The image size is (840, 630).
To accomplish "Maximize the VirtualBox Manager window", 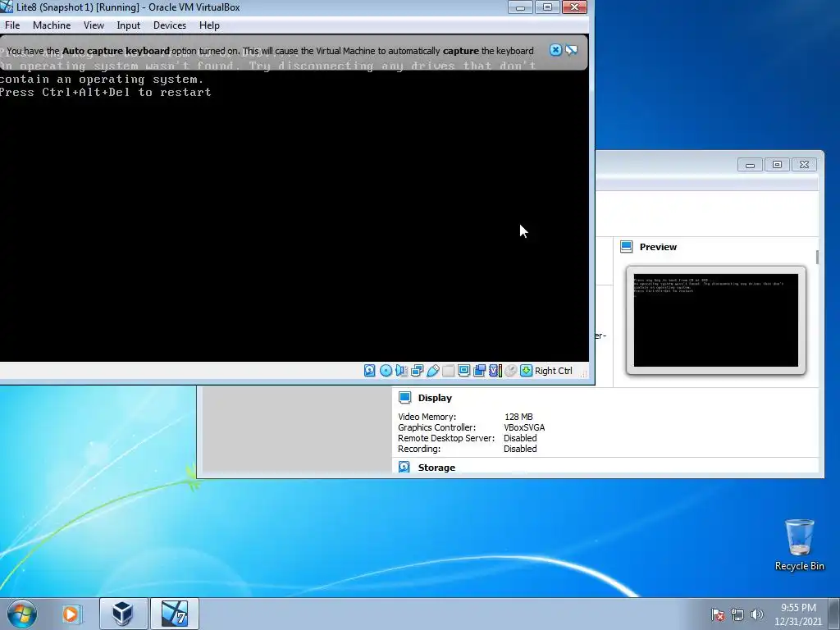I will 777,164.
